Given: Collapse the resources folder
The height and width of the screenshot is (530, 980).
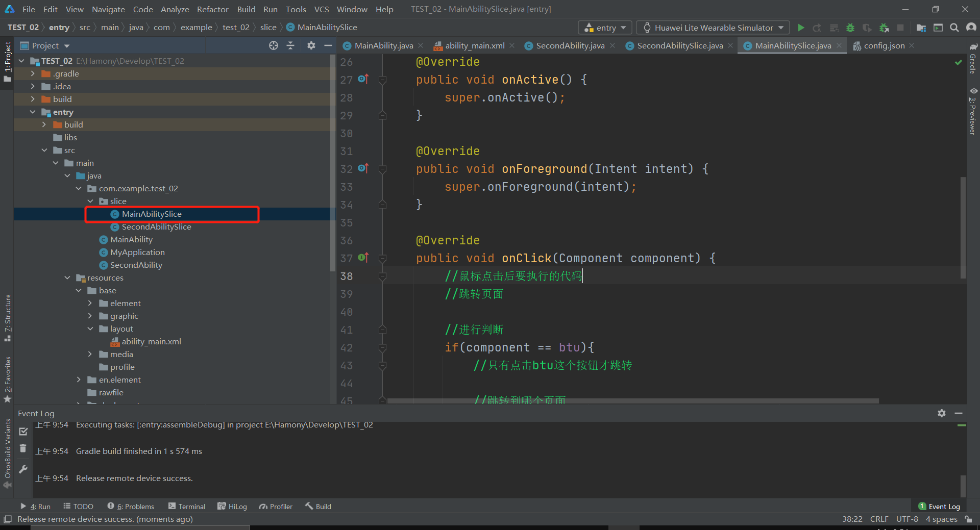Looking at the screenshot, I should coord(67,277).
